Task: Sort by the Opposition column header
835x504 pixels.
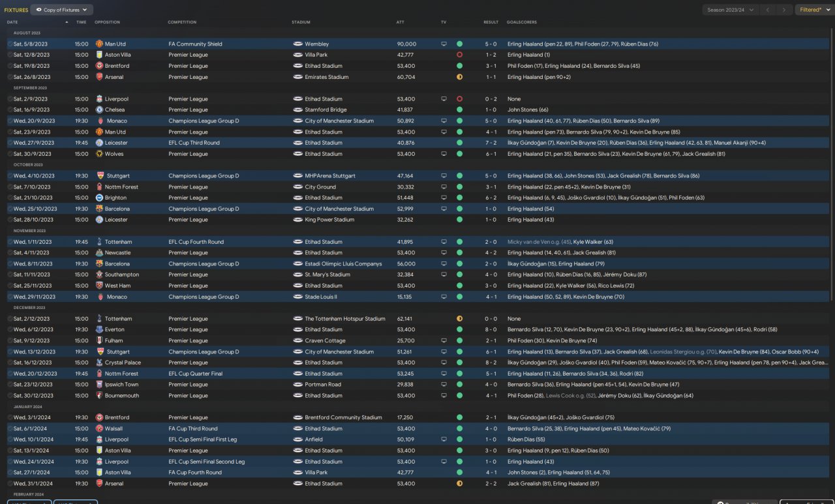Action: (x=107, y=22)
